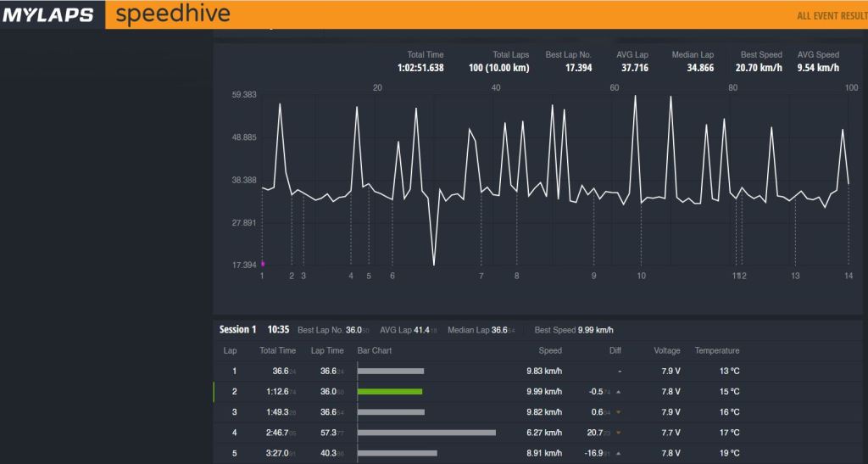This screenshot has height=464, width=868.
Task: Click the speedhive wordmark in header
Action: pyautogui.click(x=172, y=15)
